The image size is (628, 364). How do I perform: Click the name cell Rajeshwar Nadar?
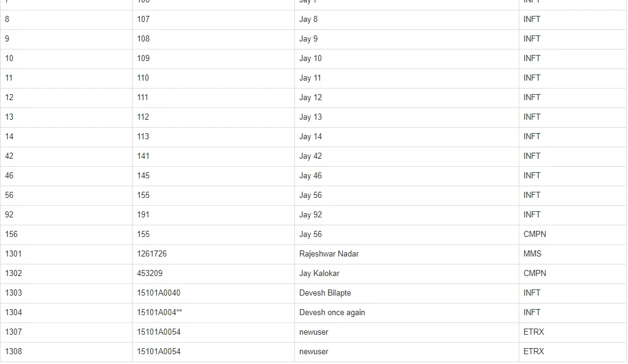(406, 254)
